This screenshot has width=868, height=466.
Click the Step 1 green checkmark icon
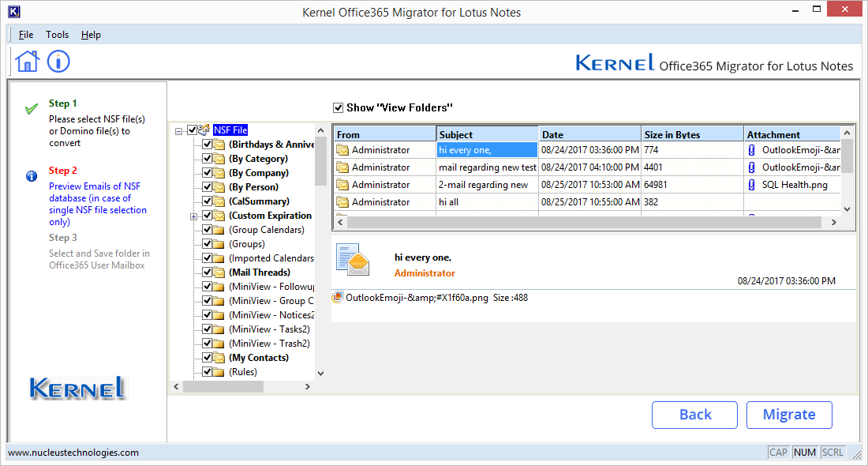tap(32, 109)
